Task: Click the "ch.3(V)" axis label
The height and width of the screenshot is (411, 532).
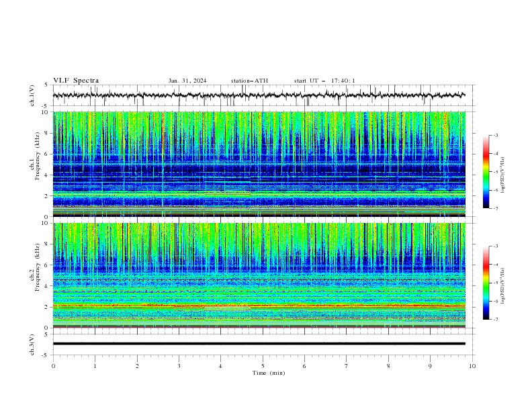Action: pos(32,345)
